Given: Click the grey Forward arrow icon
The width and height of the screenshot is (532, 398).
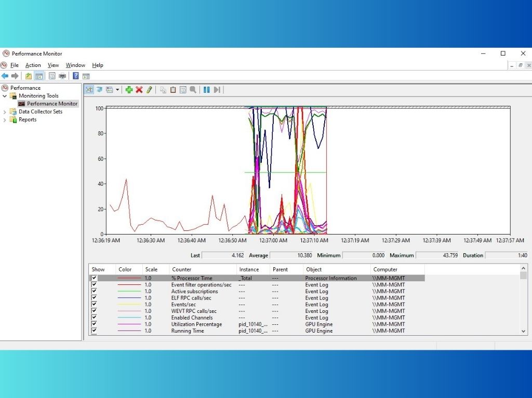Looking at the screenshot, I should (x=15, y=76).
